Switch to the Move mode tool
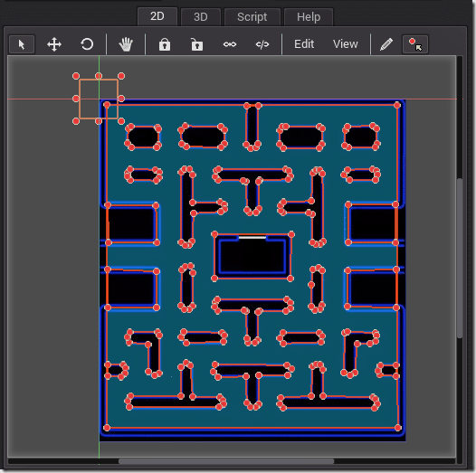The height and width of the screenshot is (473, 476). click(54, 44)
